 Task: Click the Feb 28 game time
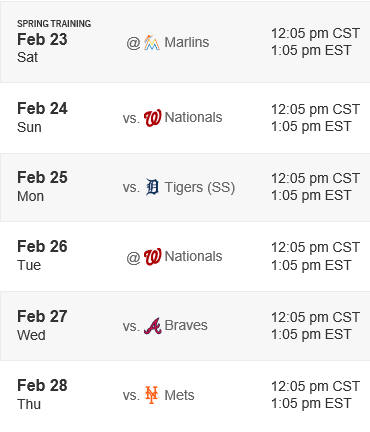pyautogui.click(x=315, y=395)
